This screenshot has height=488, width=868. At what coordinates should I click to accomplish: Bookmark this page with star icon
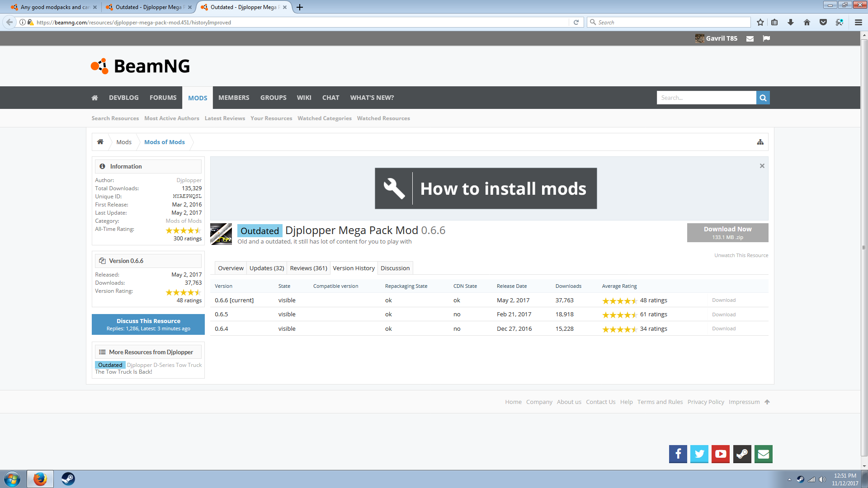pyautogui.click(x=760, y=22)
